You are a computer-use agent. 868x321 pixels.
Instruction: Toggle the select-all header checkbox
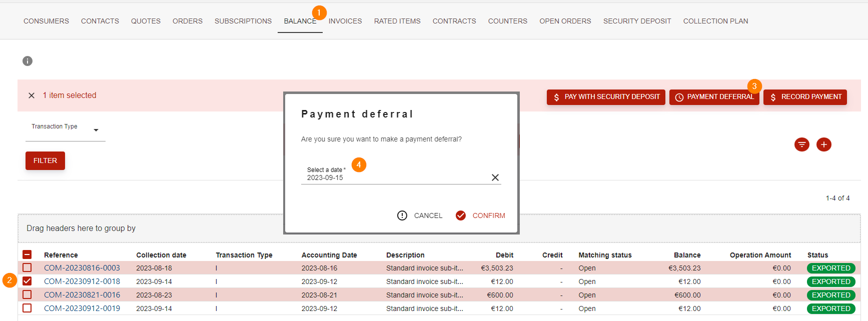tap(27, 254)
